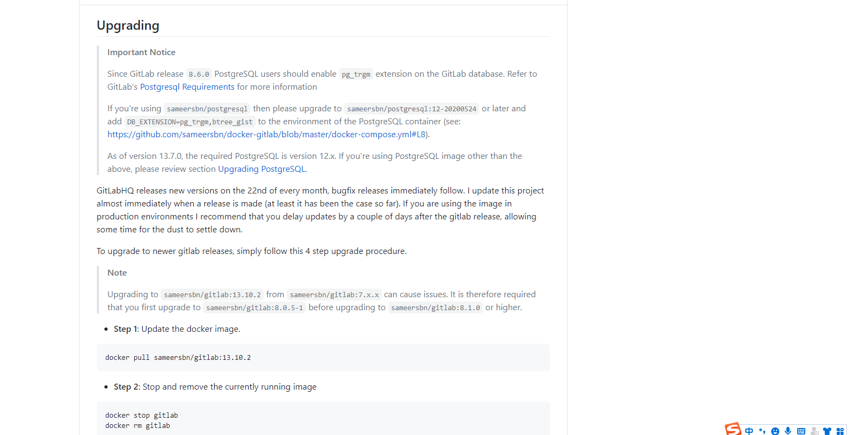Click the docker rm gitlab command line

pos(137,426)
